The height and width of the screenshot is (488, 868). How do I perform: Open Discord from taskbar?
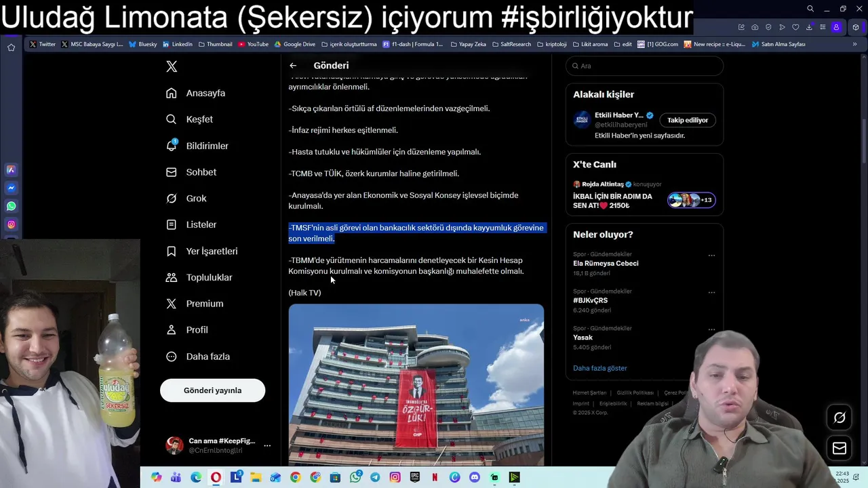[475, 477]
